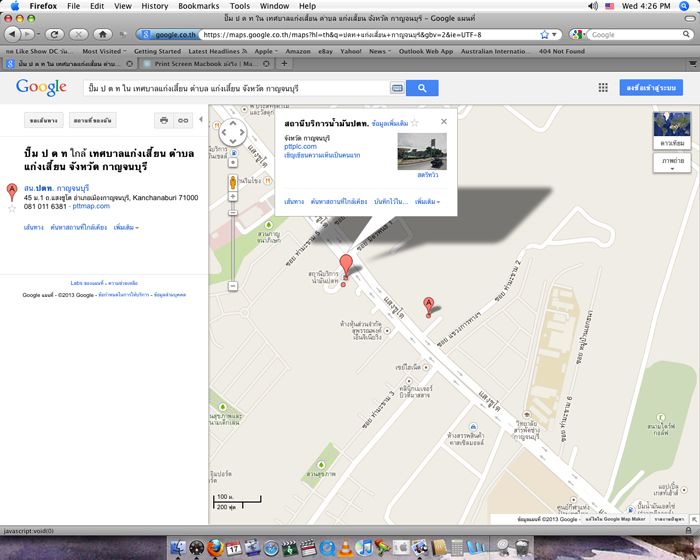The width and height of the screenshot is (700, 560).
Task: Click the link icon to share map
Action: pos(183,120)
